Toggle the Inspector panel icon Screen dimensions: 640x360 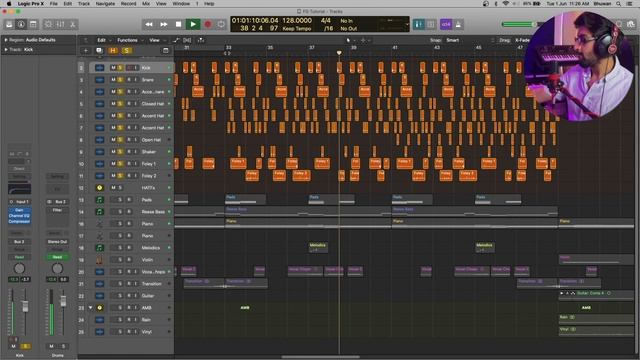[x=21, y=24]
